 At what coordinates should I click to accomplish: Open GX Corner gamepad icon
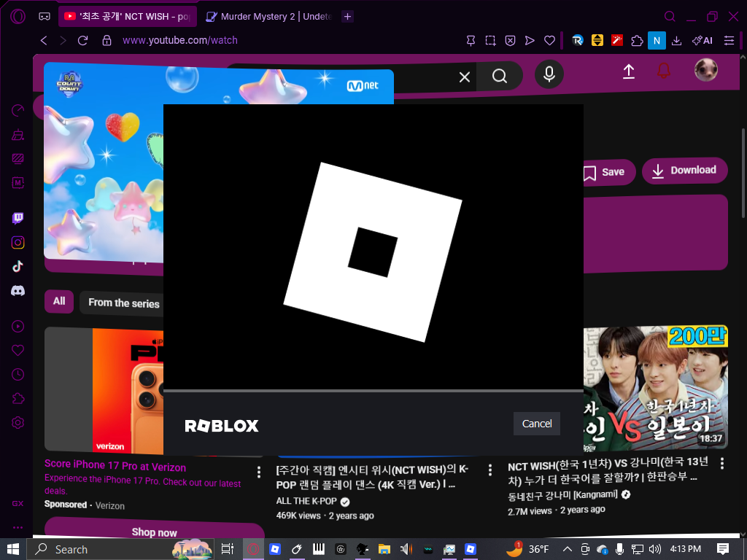[44, 17]
